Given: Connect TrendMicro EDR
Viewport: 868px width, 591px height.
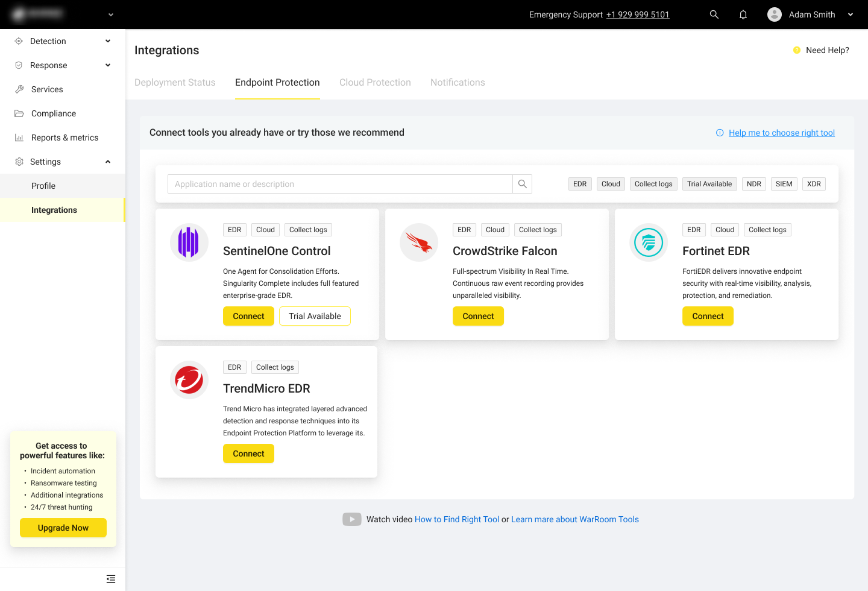Looking at the screenshot, I should click(248, 454).
